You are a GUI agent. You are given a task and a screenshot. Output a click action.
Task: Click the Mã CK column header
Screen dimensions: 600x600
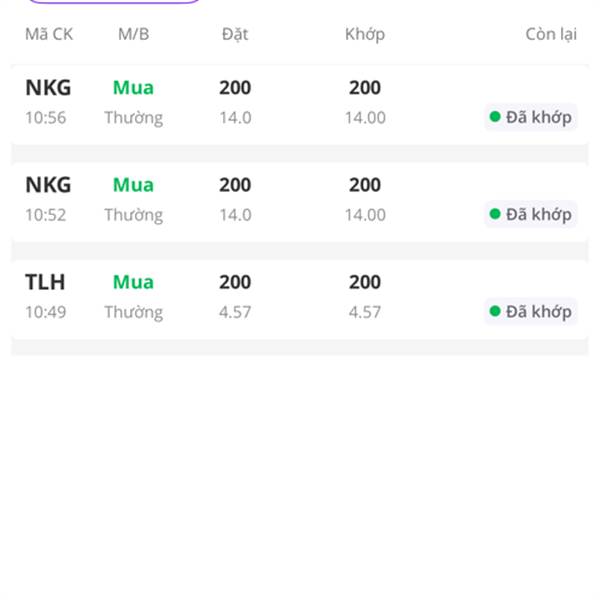pos(49,34)
